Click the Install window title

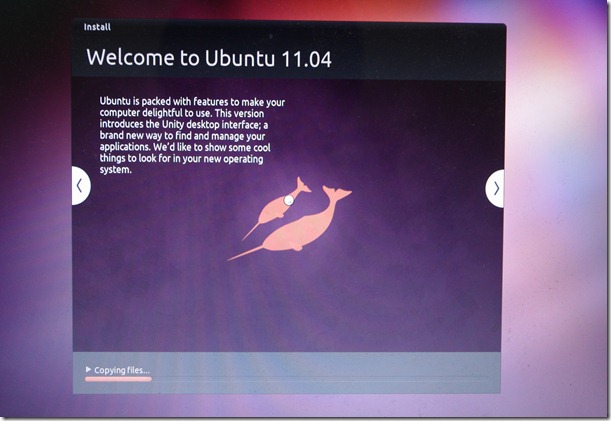click(97, 27)
